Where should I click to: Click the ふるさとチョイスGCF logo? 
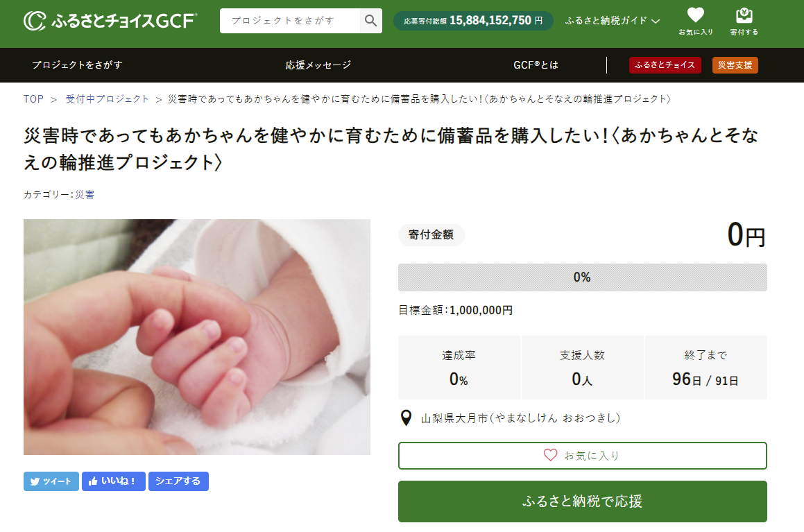pyautogui.click(x=110, y=21)
